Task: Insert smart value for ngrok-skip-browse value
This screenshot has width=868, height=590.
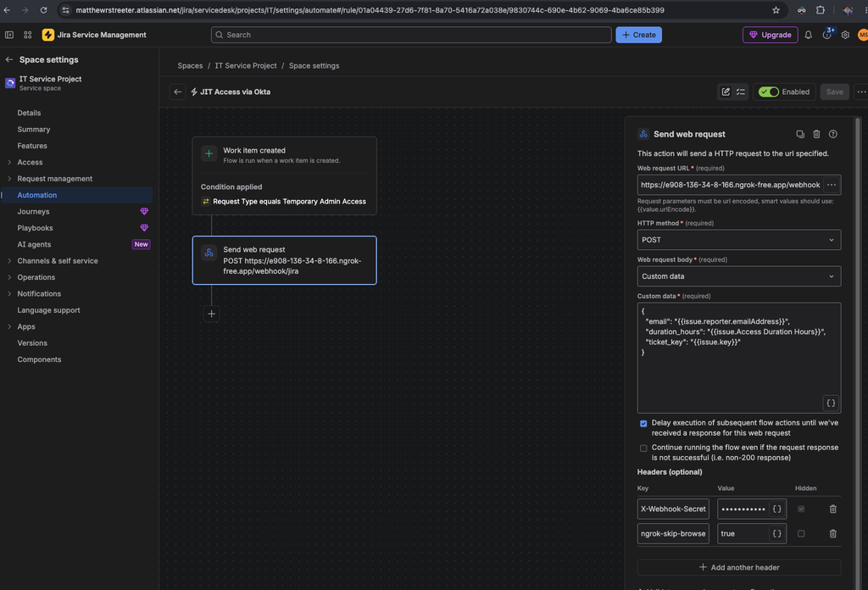Action: (x=777, y=533)
